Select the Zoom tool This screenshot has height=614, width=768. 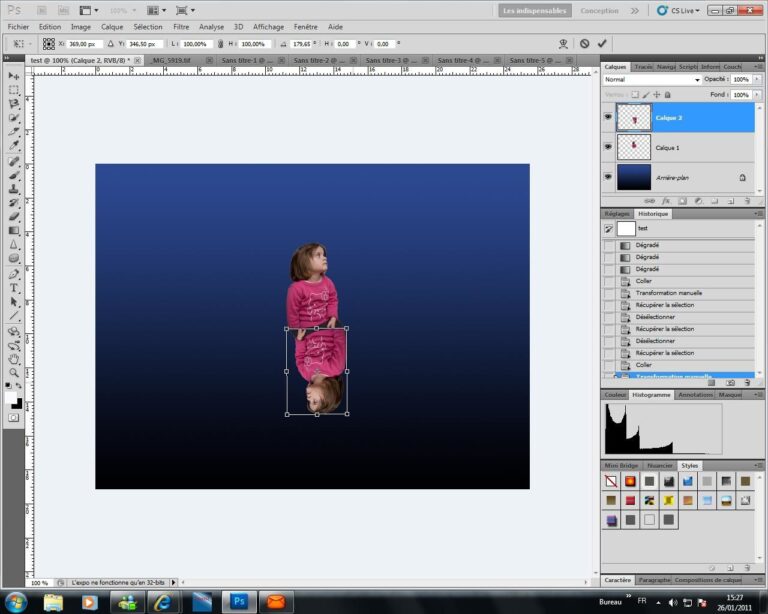[14, 373]
